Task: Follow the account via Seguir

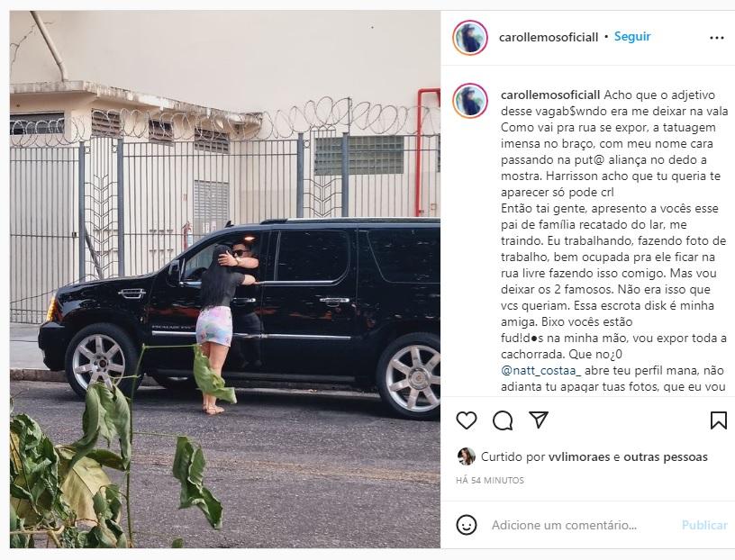Action: 632,37
